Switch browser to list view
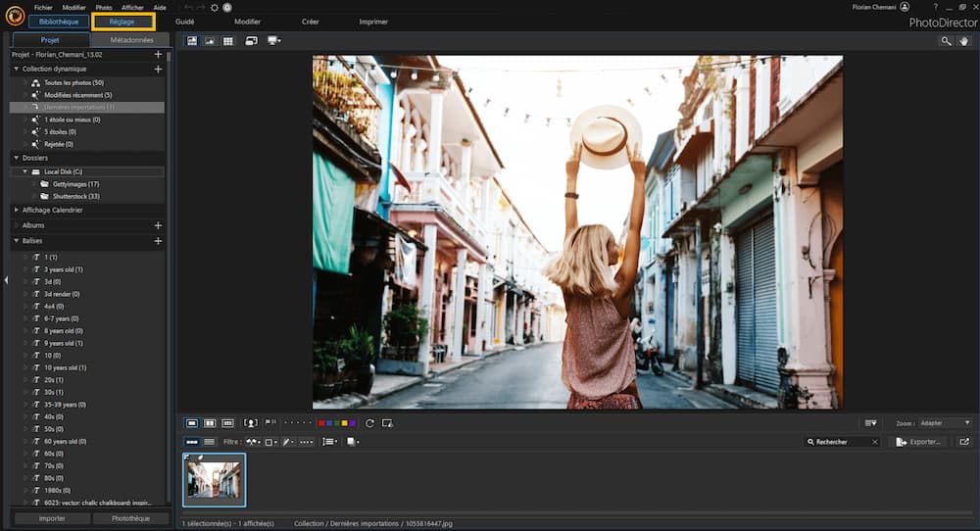Viewport: 980px width, 531px height. (210, 442)
